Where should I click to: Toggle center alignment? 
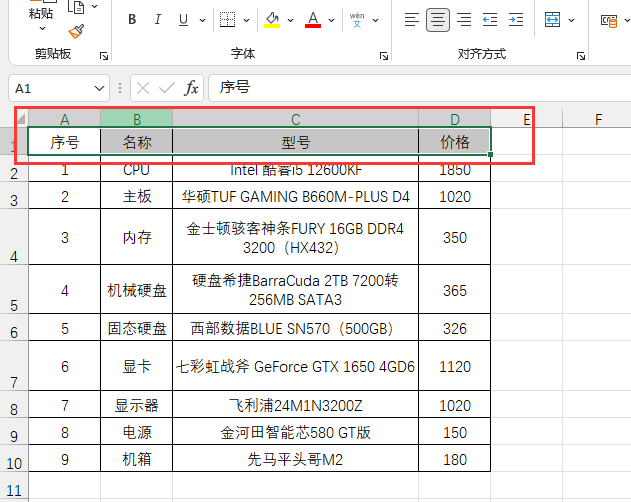(438, 19)
